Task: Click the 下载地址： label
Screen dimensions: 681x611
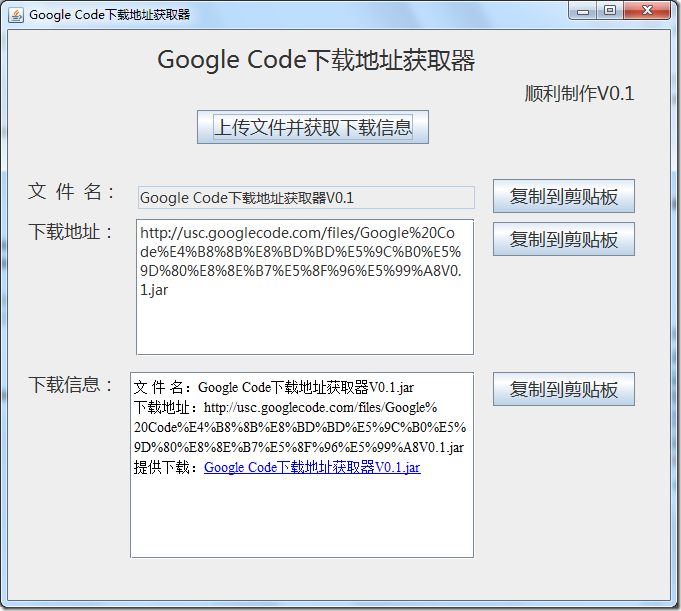Action: pos(71,231)
